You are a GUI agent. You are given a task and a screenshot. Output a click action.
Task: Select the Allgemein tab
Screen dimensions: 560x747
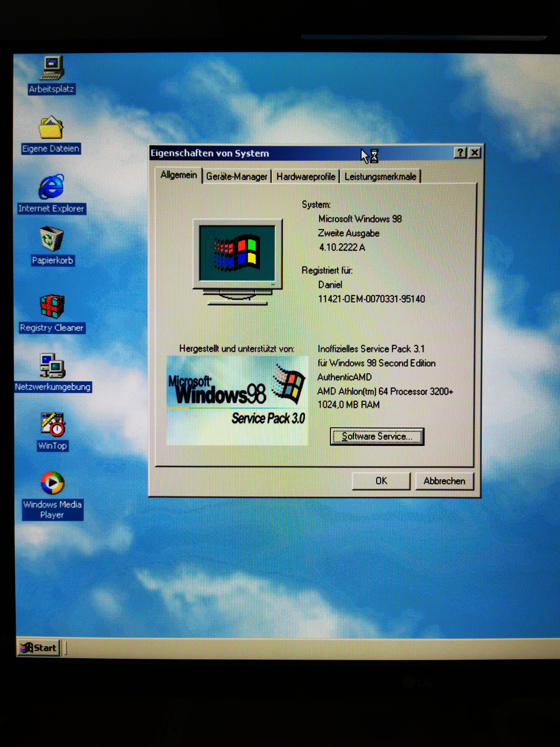click(x=178, y=175)
